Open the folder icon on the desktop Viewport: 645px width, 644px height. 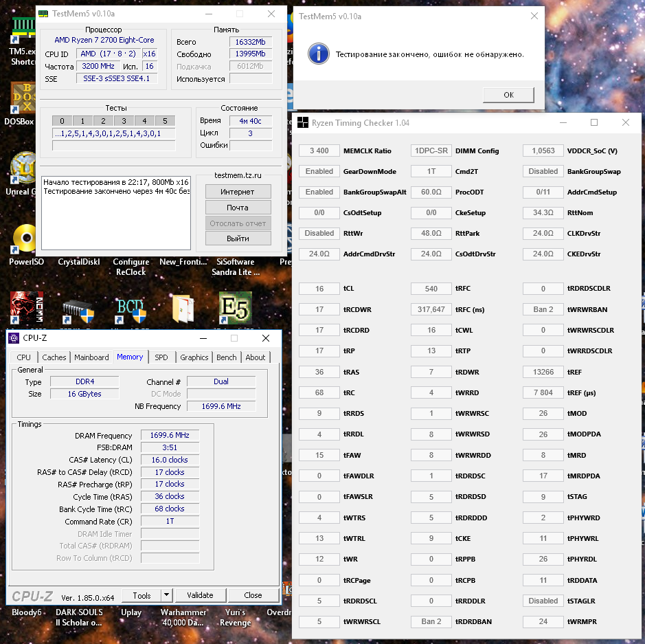tap(183, 308)
